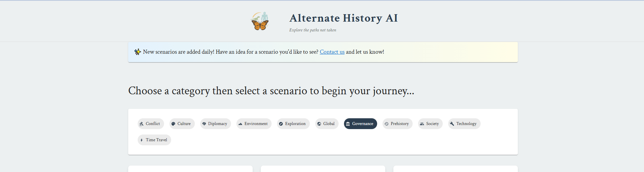
Task: Toggle the Governance category filter
Action: (x=361, y=124)
